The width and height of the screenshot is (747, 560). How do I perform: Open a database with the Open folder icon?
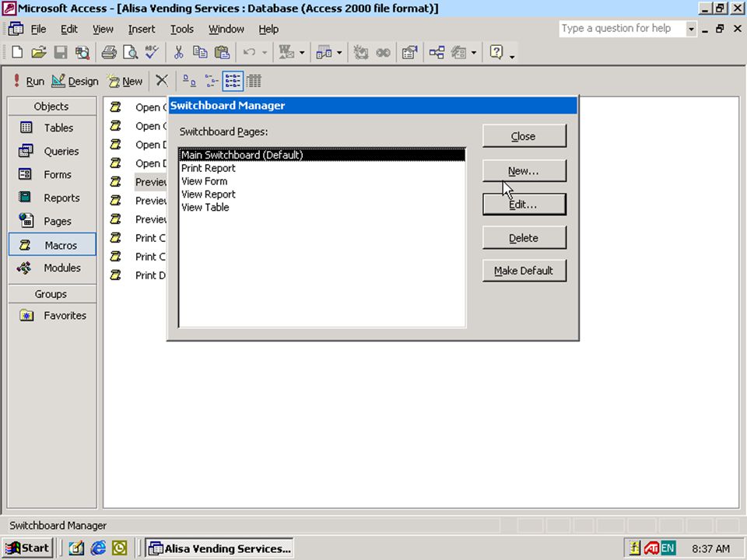(39, 52)
